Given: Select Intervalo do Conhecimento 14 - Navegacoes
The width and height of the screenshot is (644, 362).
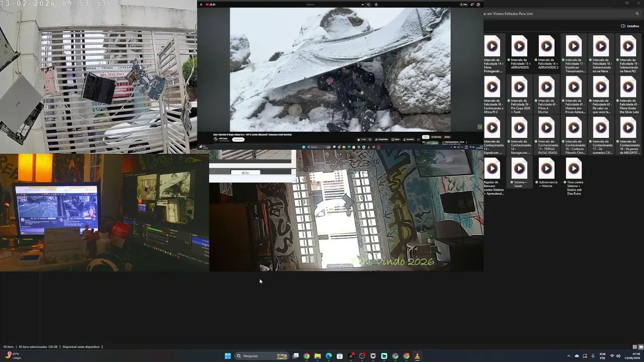Looking at the screenshot, I should tap(520, 136).
